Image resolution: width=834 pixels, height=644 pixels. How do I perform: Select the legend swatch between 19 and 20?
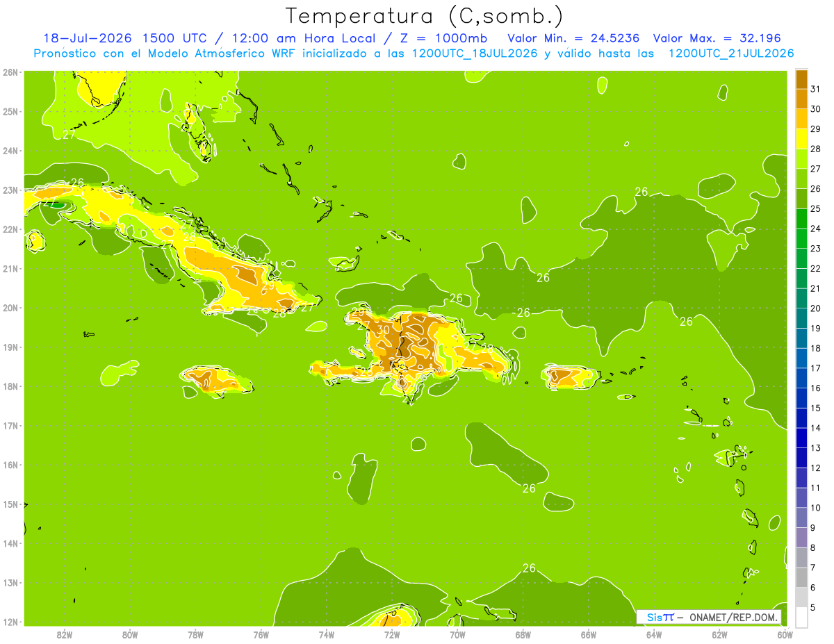coord(801,318)
